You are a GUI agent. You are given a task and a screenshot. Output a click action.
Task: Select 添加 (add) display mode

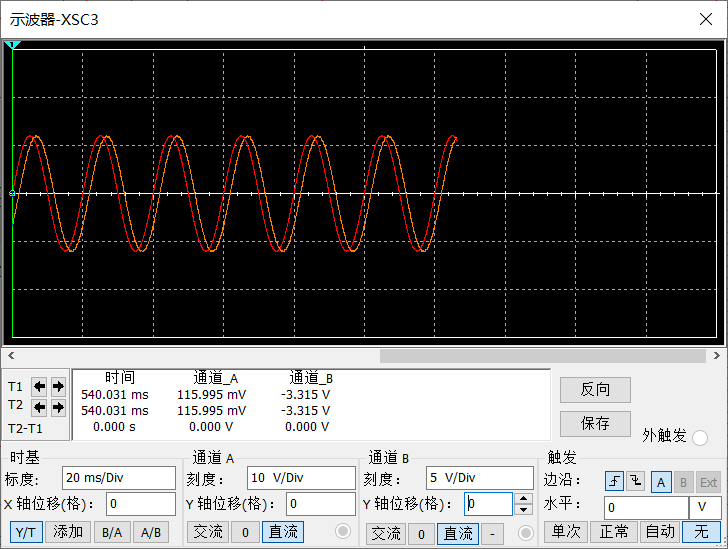[68, 532]
